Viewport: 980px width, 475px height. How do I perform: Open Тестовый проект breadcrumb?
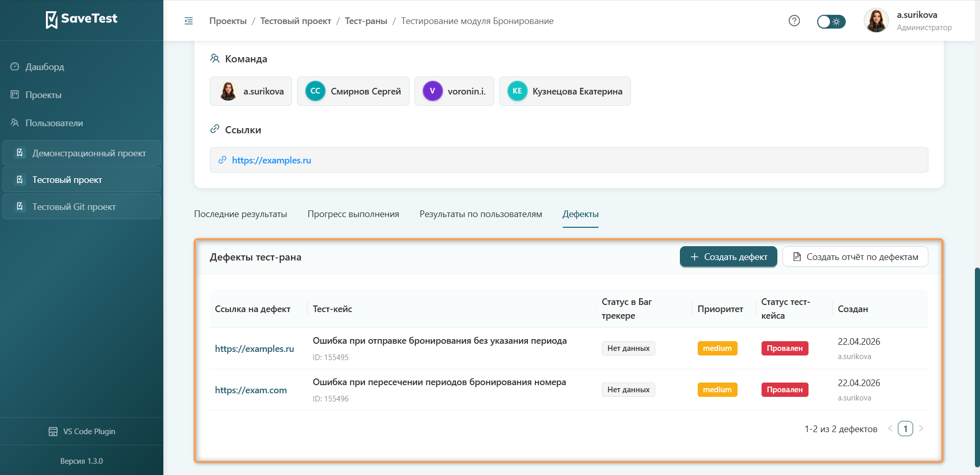coord(296,21)
